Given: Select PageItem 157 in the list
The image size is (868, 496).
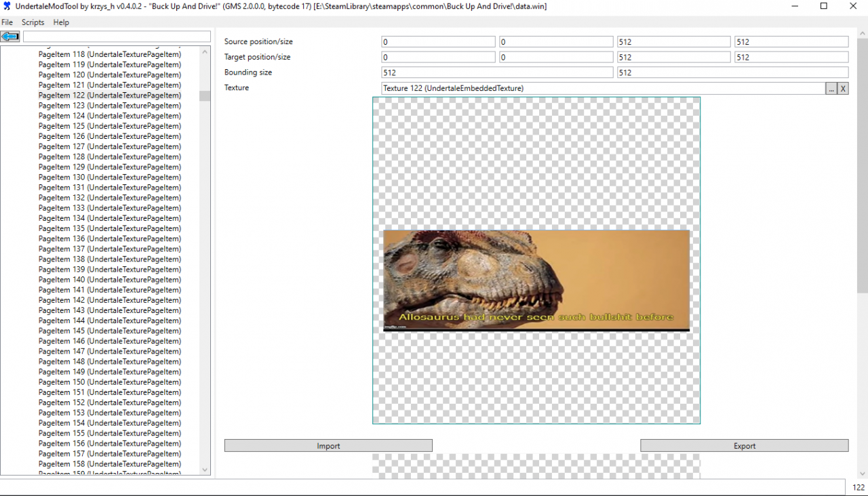Looking at the screenshot, I should [x=109, y=453].
